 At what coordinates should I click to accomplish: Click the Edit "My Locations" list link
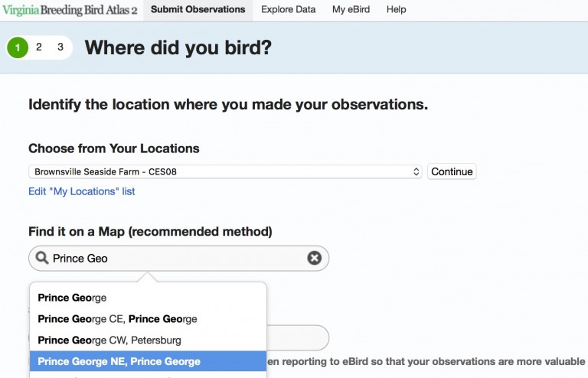click(x=82, y=191)
